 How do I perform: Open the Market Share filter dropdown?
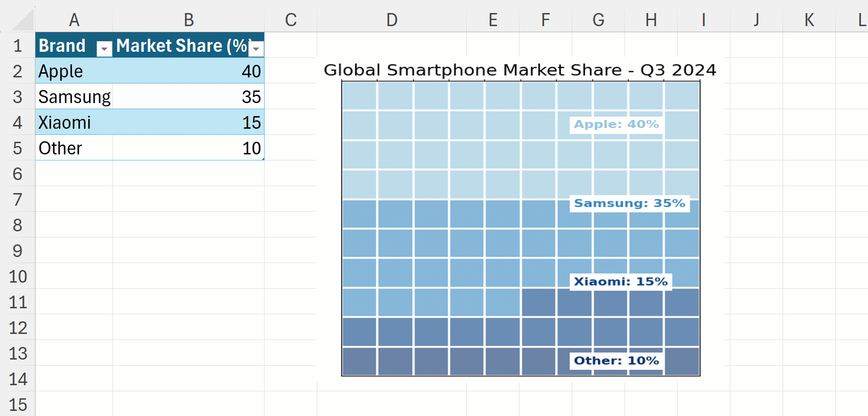(x=256, y=48)
